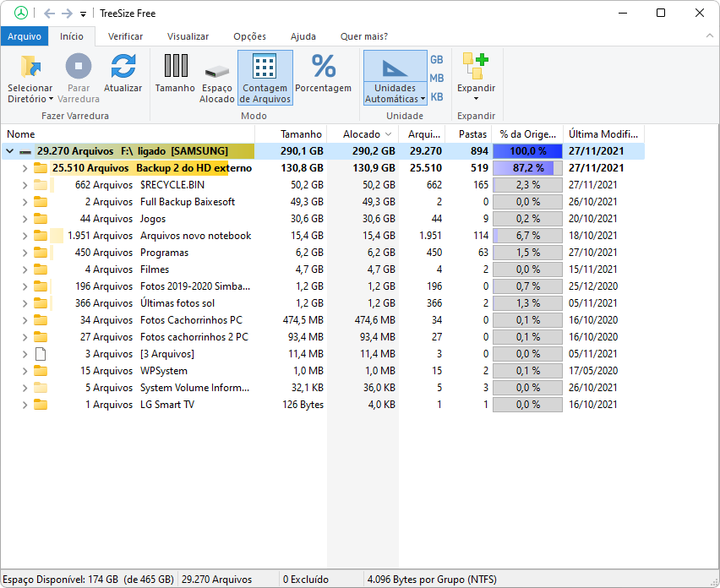Sort by % da Origem column header
720x588 pixels.
(x=527, y=134)
